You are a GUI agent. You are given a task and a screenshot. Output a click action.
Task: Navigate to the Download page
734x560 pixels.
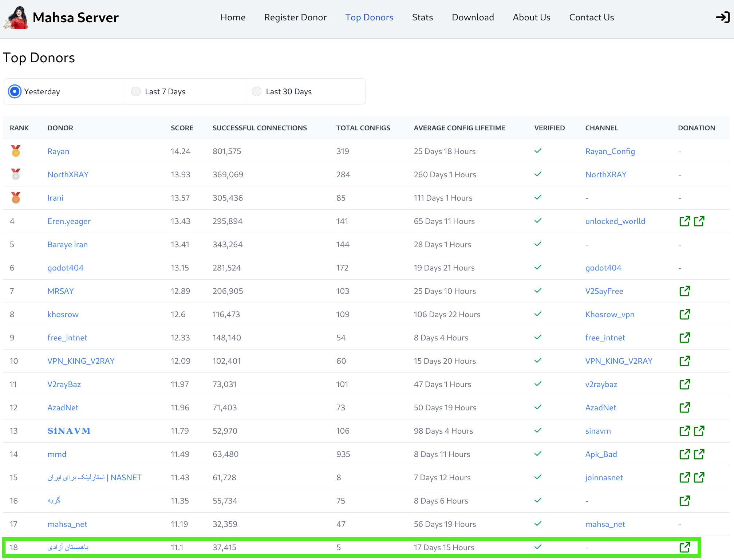point(473,17)
